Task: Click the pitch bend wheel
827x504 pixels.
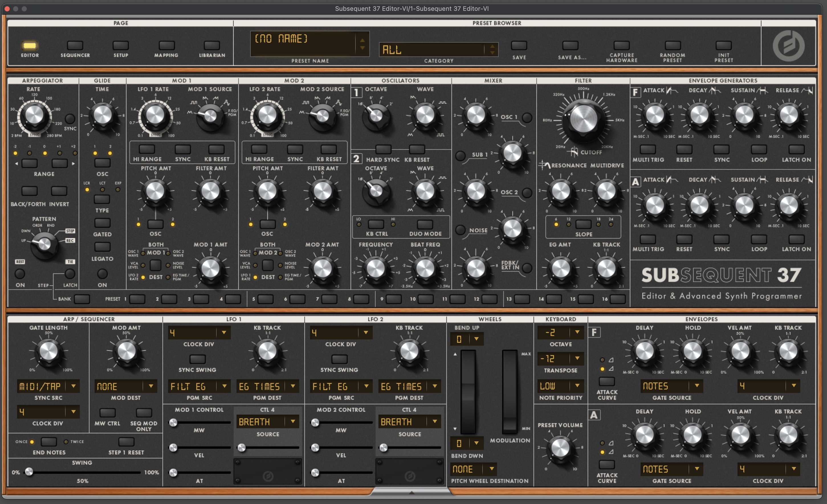Action: pyautogui.click(x=468, y=392)
